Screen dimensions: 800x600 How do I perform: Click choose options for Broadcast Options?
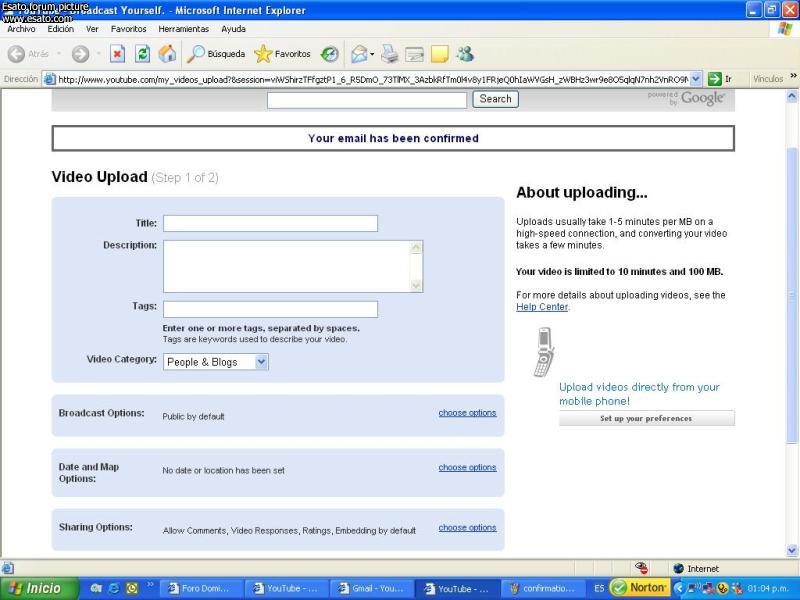(467, 413)
